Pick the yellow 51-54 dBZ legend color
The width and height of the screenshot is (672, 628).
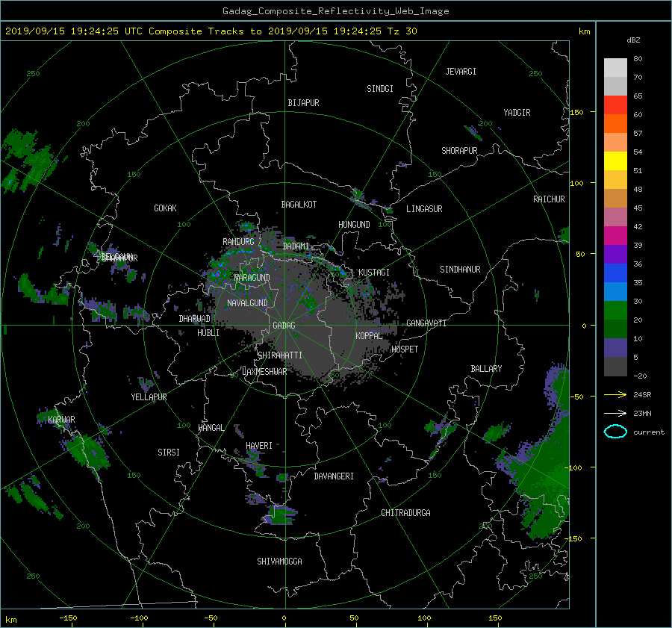click(x=615, y=161)
